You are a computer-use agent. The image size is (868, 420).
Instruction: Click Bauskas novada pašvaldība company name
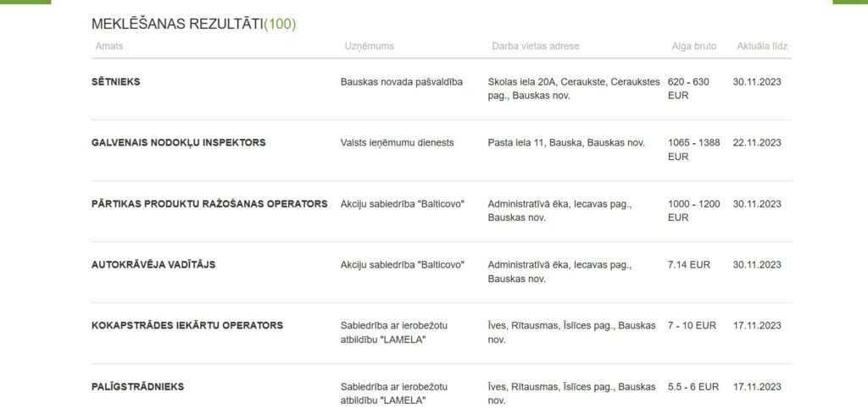(x=401, y=82)
